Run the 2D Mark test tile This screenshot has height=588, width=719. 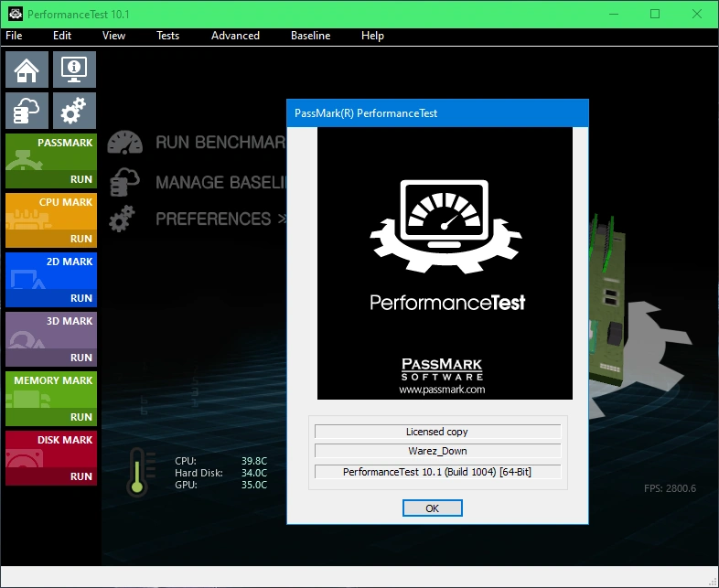click(x=51, y=280)
